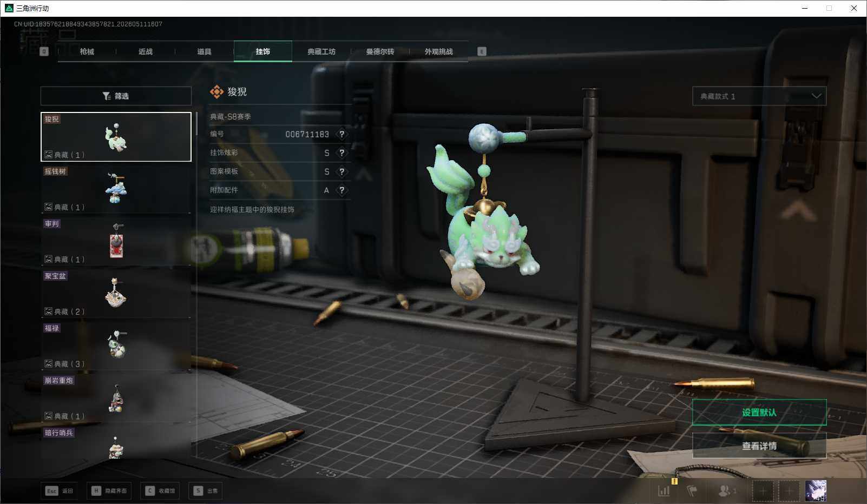Open the 外观挑战 tab
Viewport: 867px width, 504px height.
pos(438,51)
